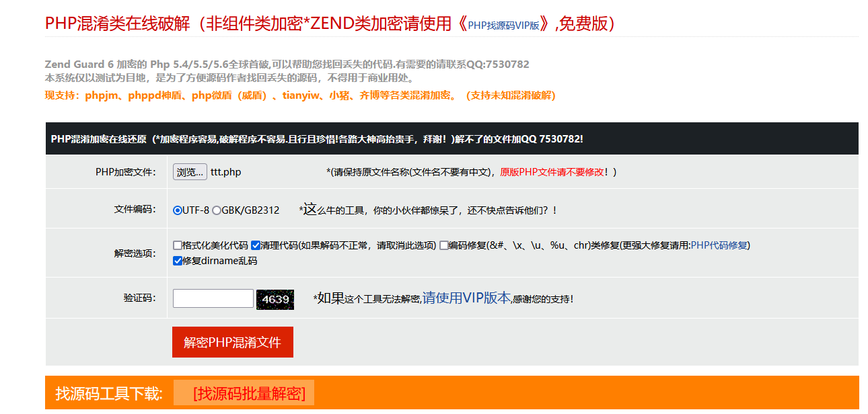Screen dimensions: 868x414
Task: Click the 解密PHP混淆文件 button
Action: coord(232,341)
